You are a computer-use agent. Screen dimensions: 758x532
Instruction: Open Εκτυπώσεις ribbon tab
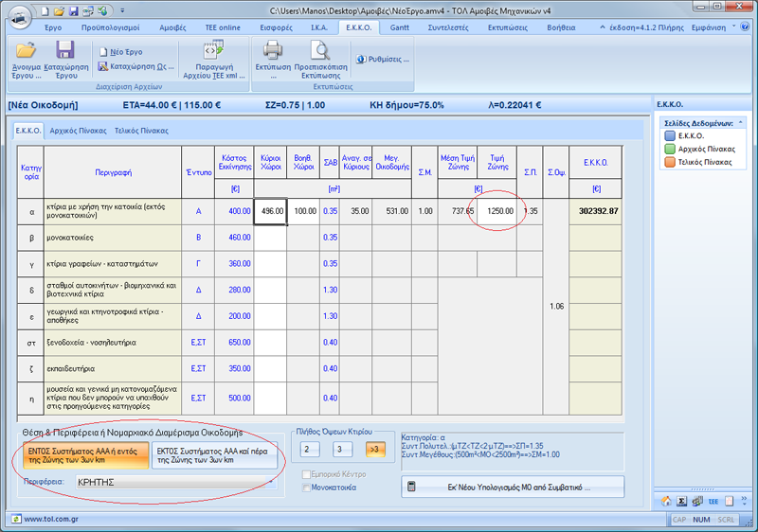click(x=508, y=27)
